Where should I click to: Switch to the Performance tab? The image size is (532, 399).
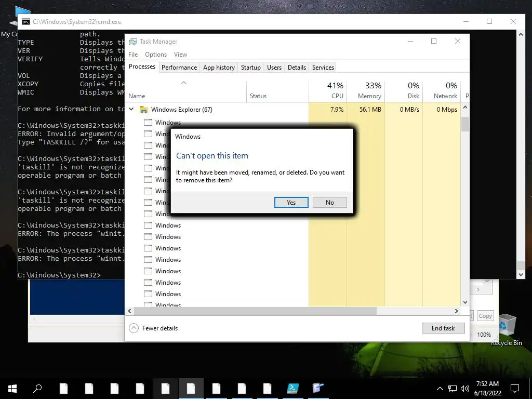point(179,68)
